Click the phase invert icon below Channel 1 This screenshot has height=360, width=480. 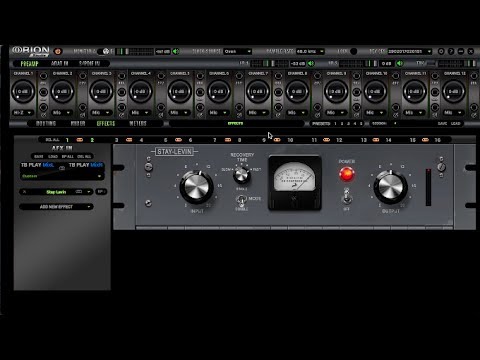[x=44, y=115]
